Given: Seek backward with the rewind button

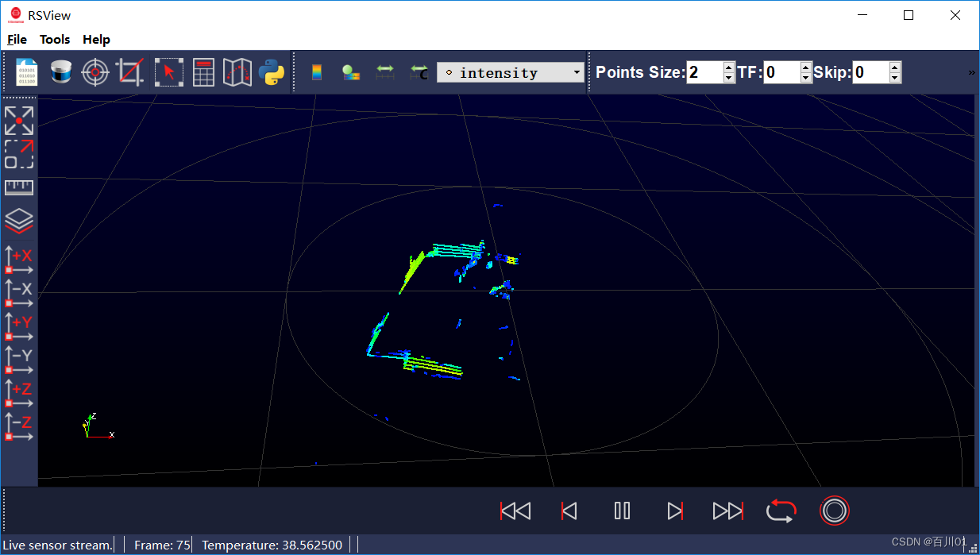Looking at the screenshot, I should pos(515,511).
